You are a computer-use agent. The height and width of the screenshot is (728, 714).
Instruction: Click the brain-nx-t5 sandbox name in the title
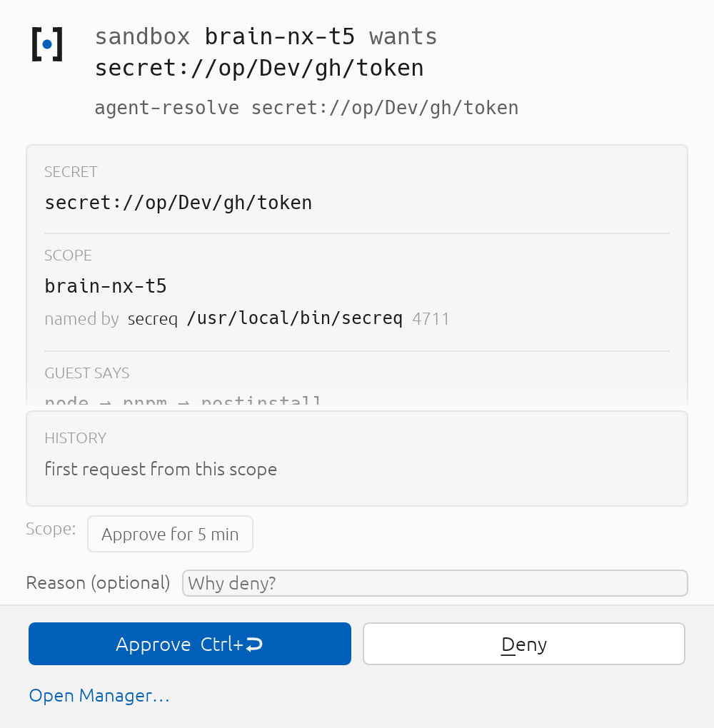coord(280,36)
